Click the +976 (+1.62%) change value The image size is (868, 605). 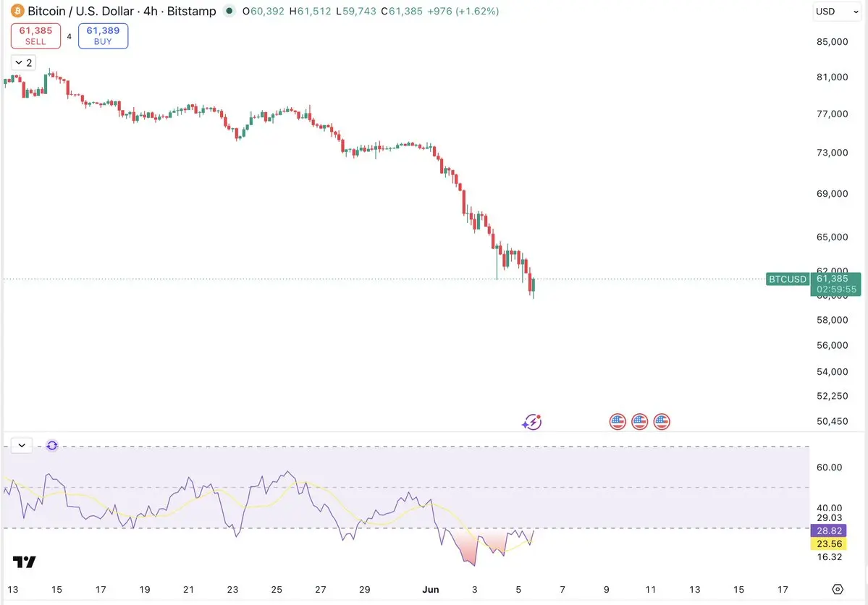(x=463, y=11)
